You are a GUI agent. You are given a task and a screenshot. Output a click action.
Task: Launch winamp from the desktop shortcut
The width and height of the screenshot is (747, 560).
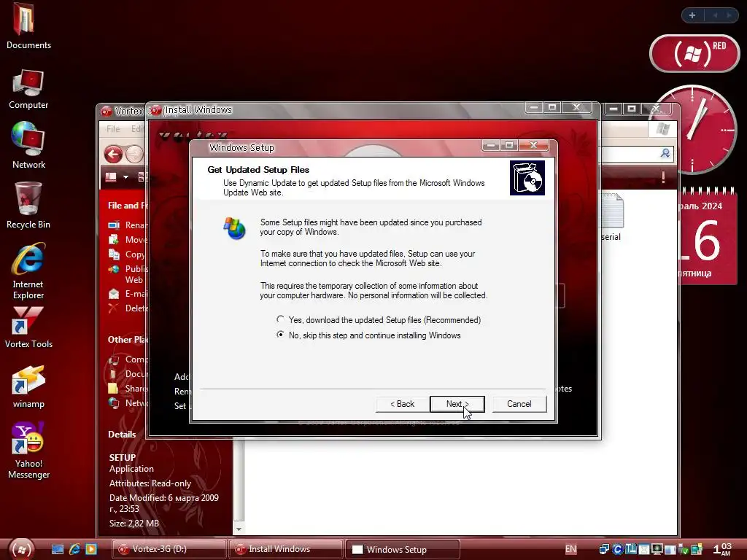coord(28,386)
